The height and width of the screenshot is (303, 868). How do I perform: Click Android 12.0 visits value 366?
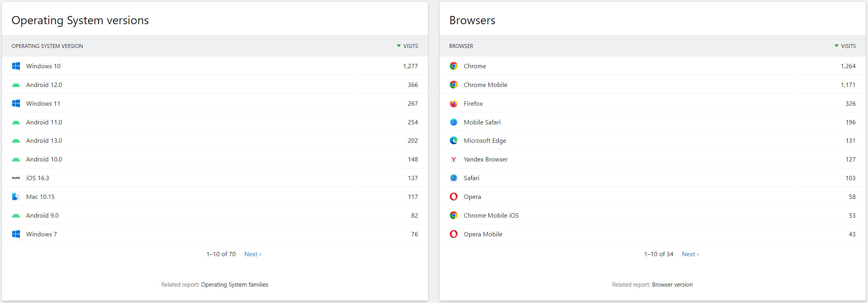[x=413, y=85]
